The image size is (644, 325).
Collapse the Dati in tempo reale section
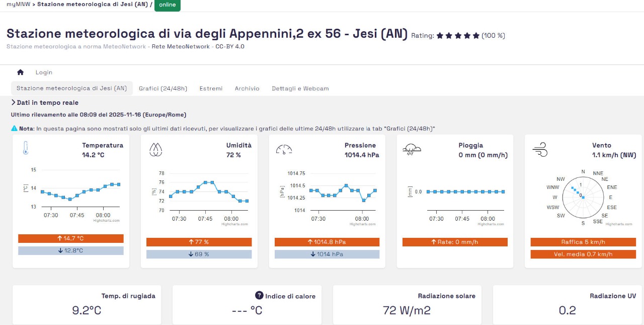pos(14,103)
